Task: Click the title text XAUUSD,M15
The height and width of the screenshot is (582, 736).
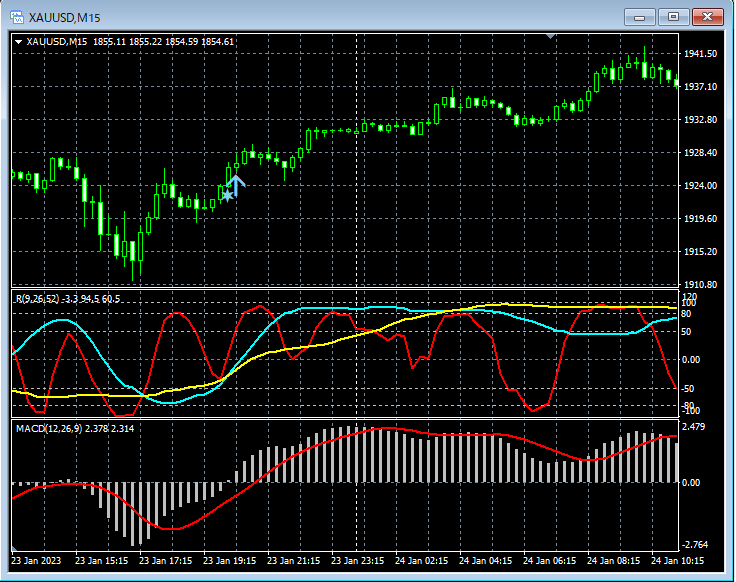Action: click(64, 18)
